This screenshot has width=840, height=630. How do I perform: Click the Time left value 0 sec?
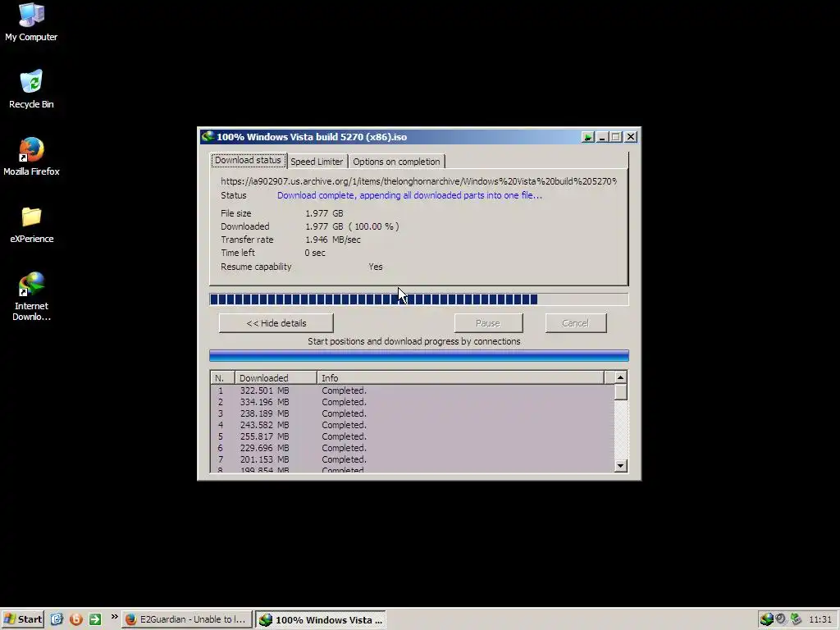315,253
